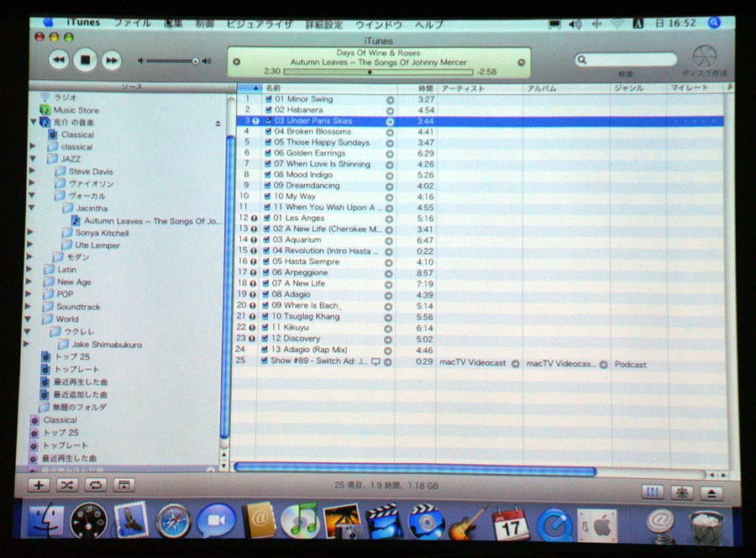Open the ファイル (File) menu

tap(133, 23)
